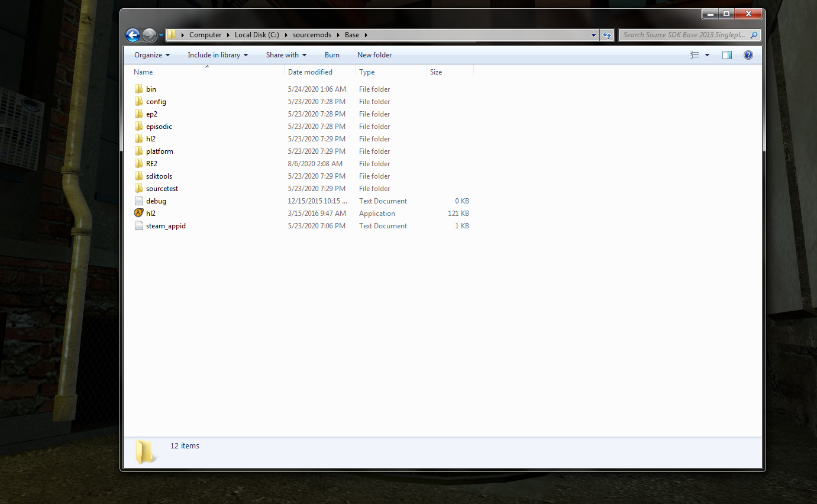Maximize the Explorer window
This screenshot has height=504, width=817.
tap(726, 14)
